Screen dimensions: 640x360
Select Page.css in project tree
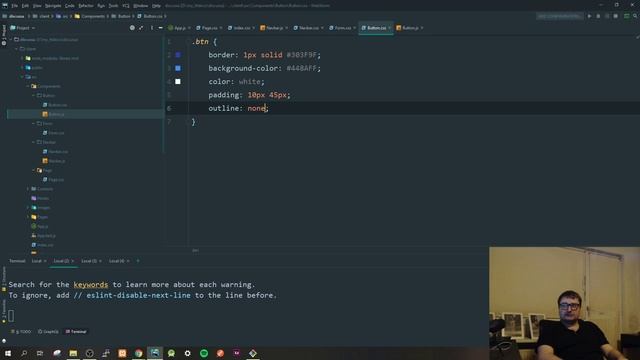pos(53,180)
